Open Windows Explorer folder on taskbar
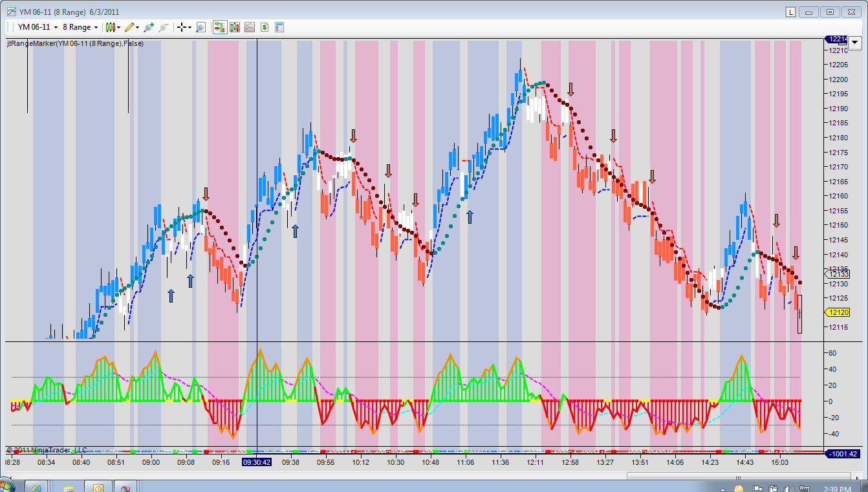Screen dimensions: 868x492 (x=68, y=487)
